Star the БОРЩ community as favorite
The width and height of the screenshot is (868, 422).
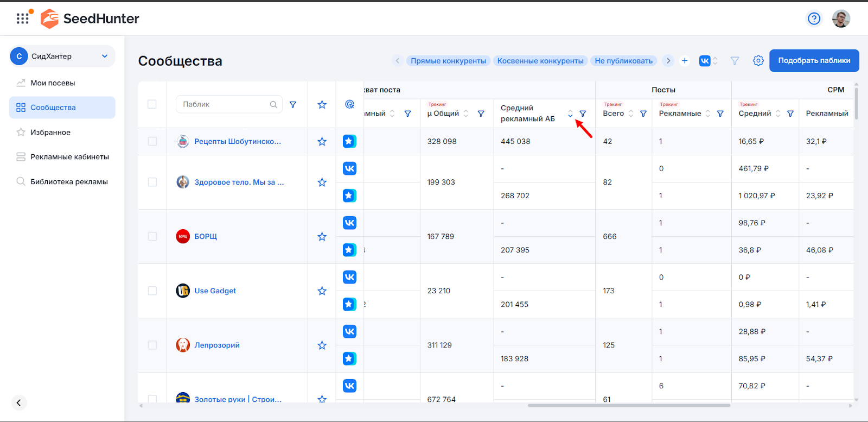[x=322, y=237]
